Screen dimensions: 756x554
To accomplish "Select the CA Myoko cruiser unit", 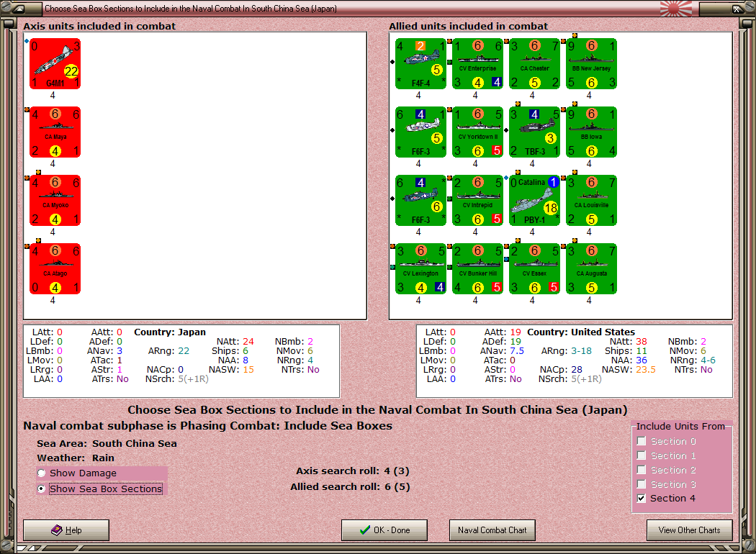I will click(55, 201).
